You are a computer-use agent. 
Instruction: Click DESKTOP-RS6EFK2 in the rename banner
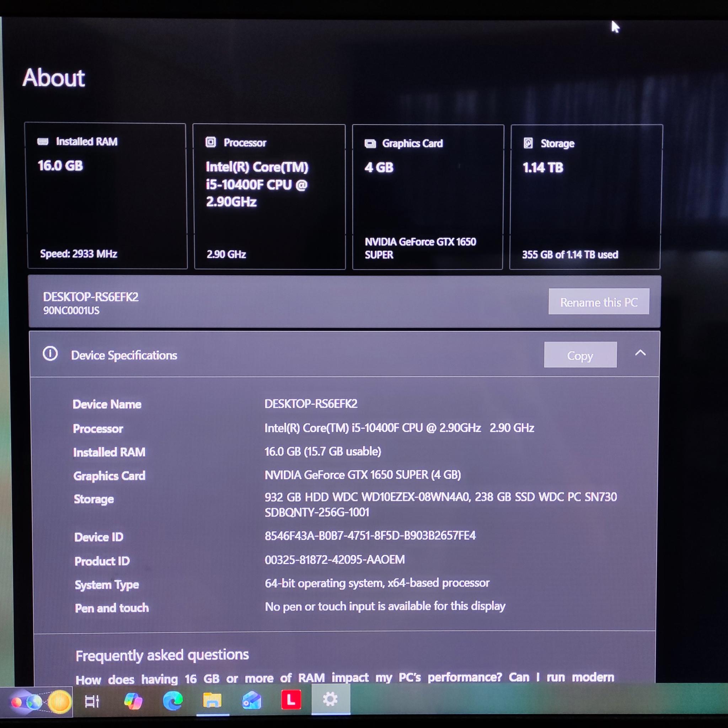91,297
